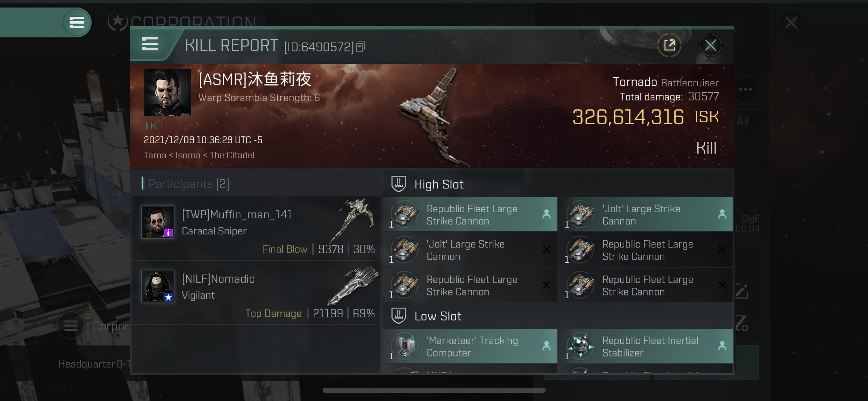Click the Participants [2] header
Image resolution: width=868 pixels, height=401 pixels.
[188, 184]
